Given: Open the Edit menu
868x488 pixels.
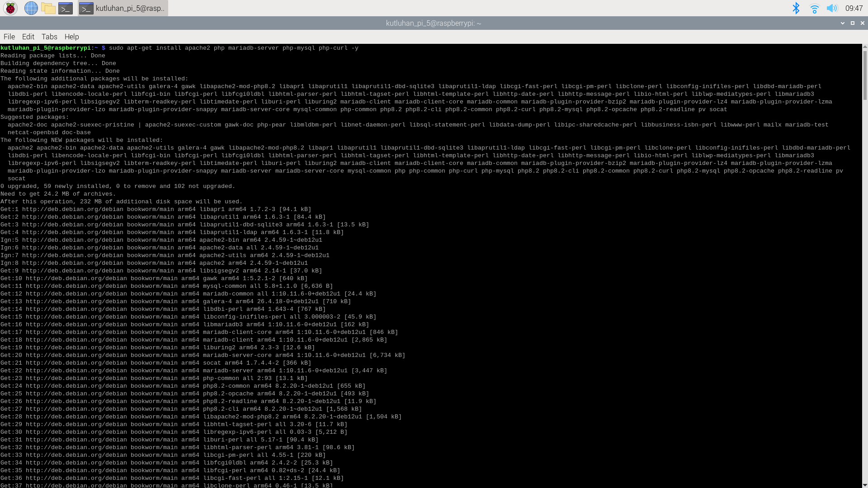Looking at the screenshot, I should point(28,37).
